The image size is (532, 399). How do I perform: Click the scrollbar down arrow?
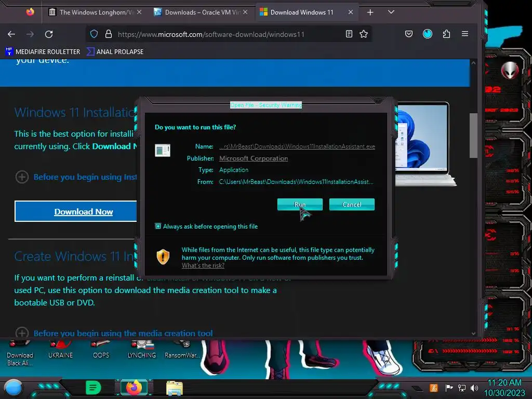473,334
